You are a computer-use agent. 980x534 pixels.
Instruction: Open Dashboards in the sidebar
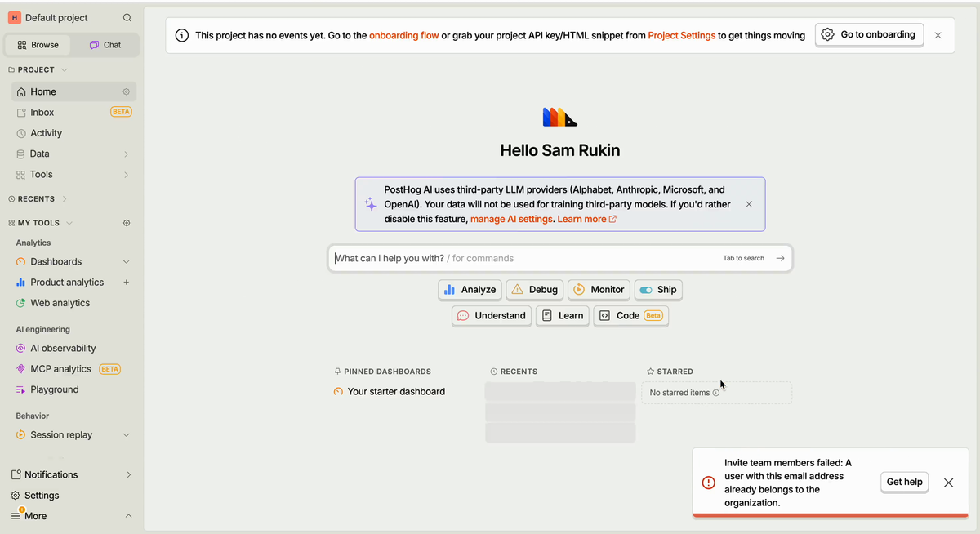[x=56, y=262]
